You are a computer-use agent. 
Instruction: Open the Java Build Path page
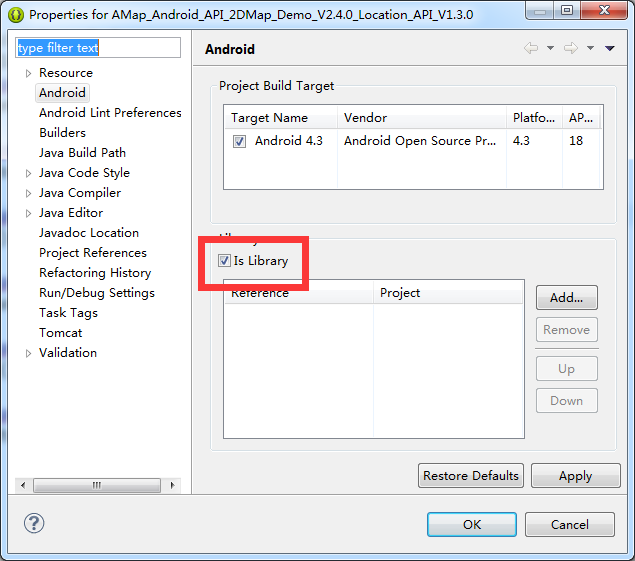[x=82, y=153]
